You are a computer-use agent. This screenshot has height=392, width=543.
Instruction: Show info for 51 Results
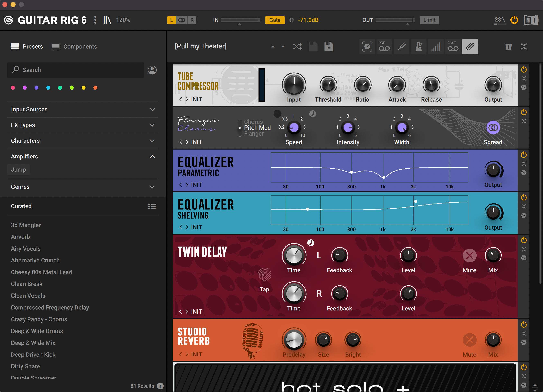[160, 386]
